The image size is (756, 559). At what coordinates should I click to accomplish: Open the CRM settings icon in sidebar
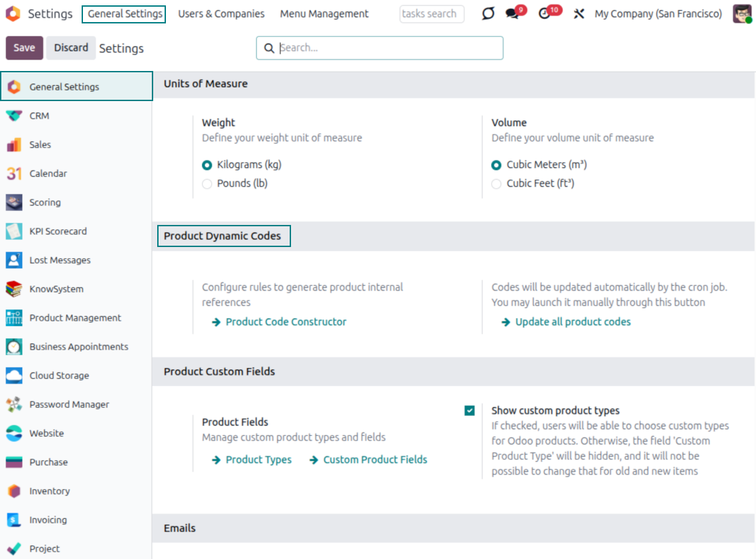(14, 116)
